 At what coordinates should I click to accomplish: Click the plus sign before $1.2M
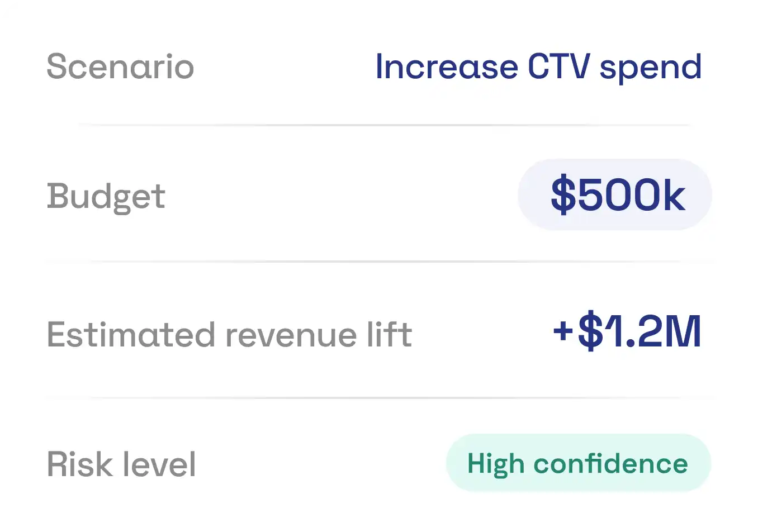(x=563, y=331)
